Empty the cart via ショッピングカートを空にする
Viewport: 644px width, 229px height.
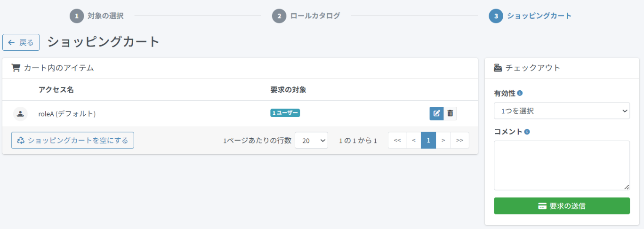[72, 140]
